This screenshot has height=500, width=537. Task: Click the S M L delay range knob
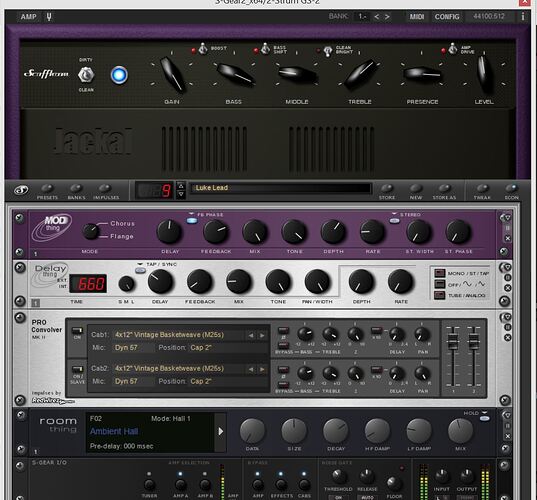click(x=126, y=284)
